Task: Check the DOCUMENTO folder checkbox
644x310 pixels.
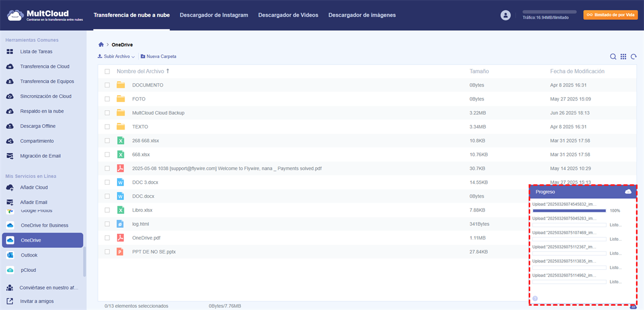Action: coord(107,85)
